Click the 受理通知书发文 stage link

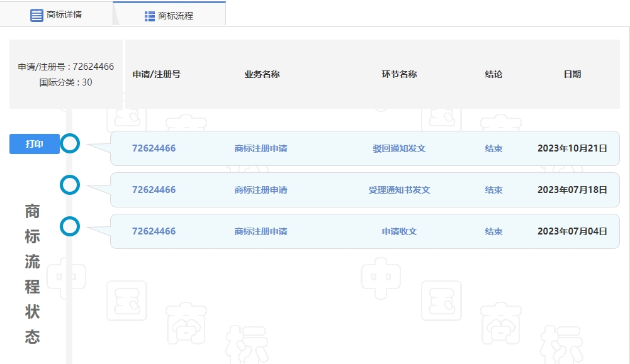point(399,190)
